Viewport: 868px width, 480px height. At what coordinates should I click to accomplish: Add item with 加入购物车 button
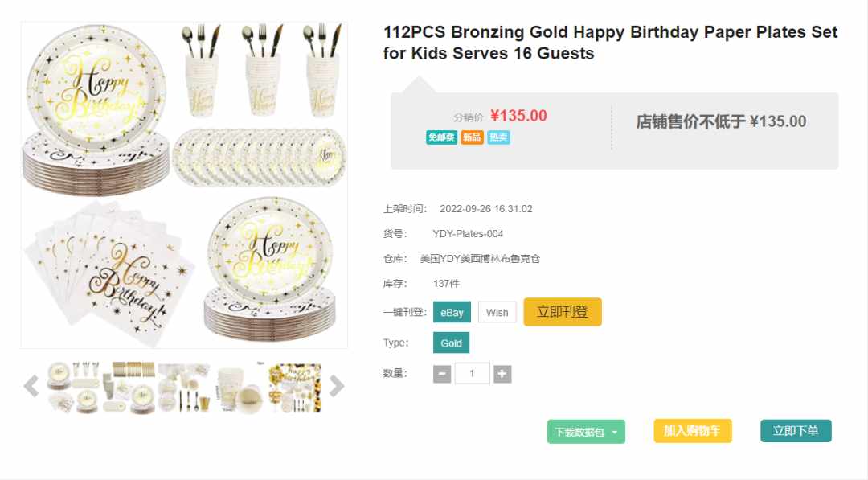pyautogui.click(x=693, y=431)
